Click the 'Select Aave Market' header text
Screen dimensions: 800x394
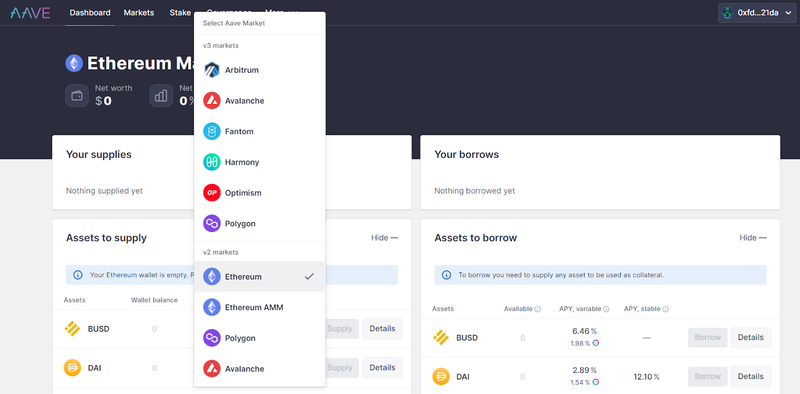click(234, 23)
